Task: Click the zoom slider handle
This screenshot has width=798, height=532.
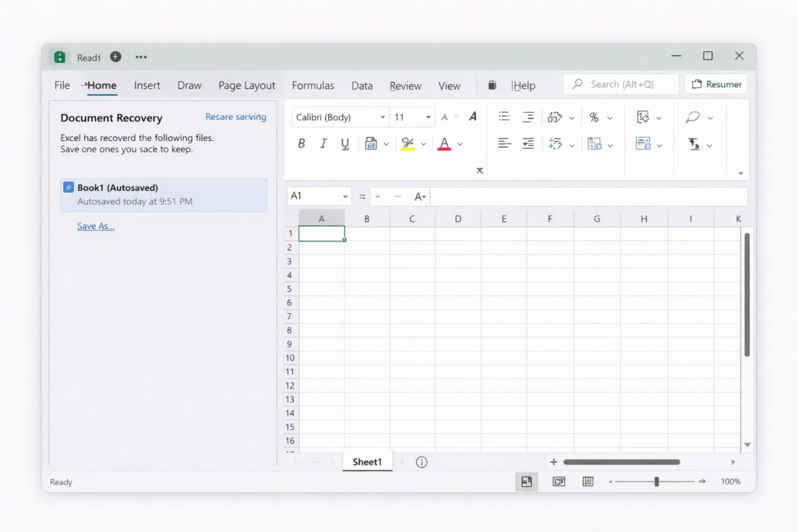Action: 656,481
